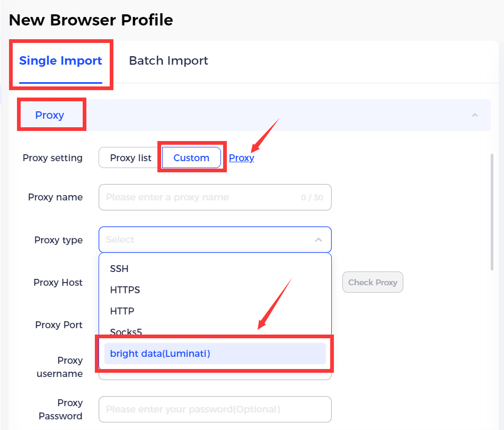Open the Proxy type dropdown
Screen dimensions: 504x430
[x=215, y=240]
